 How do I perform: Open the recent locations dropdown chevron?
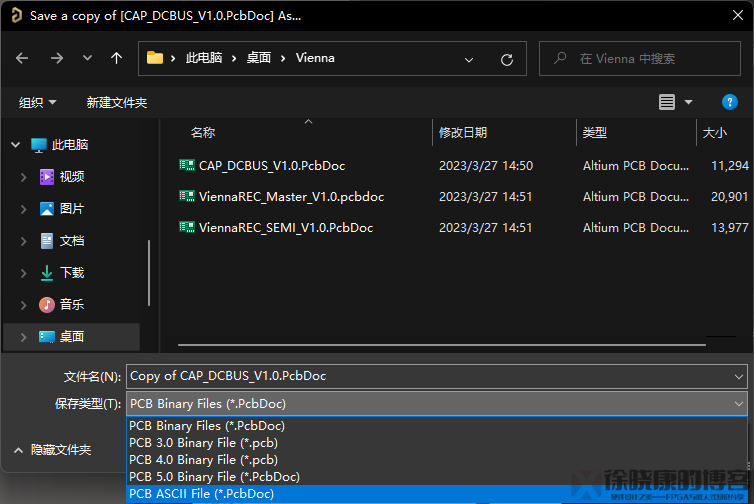[x=86, y=58]
